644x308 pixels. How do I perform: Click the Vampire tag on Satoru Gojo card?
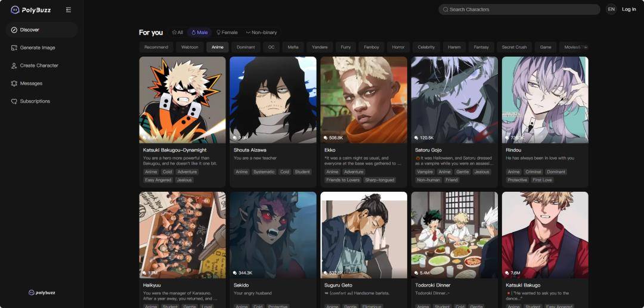click(x=425, y=172)
